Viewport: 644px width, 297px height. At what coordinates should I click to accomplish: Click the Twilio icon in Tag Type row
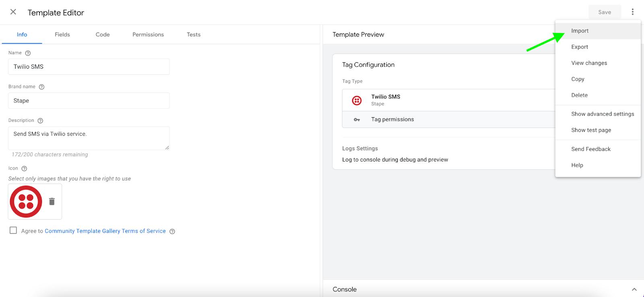tap(357, 100)
